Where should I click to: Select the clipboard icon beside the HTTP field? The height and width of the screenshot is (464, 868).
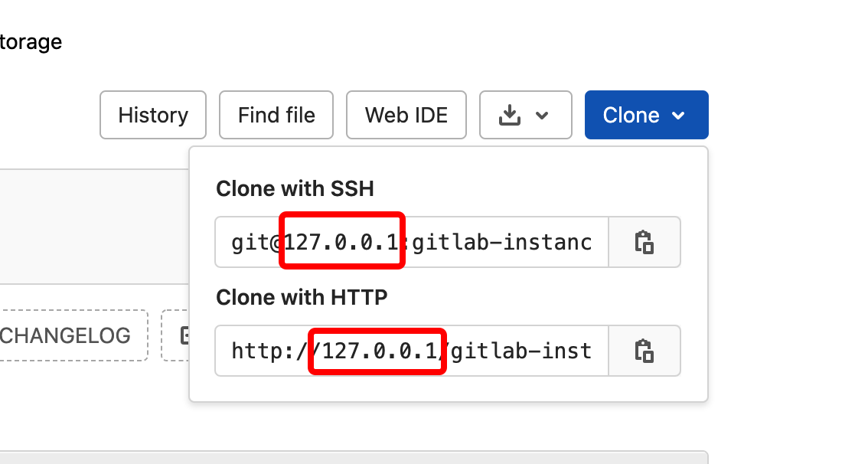(x=644, y=351)
